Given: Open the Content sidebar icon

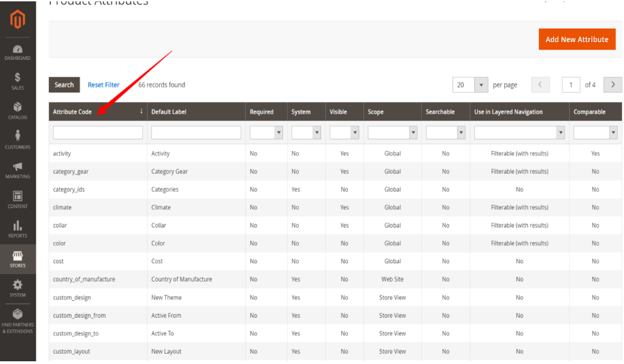Looking at the screenshot, I should tap(18, 199).
